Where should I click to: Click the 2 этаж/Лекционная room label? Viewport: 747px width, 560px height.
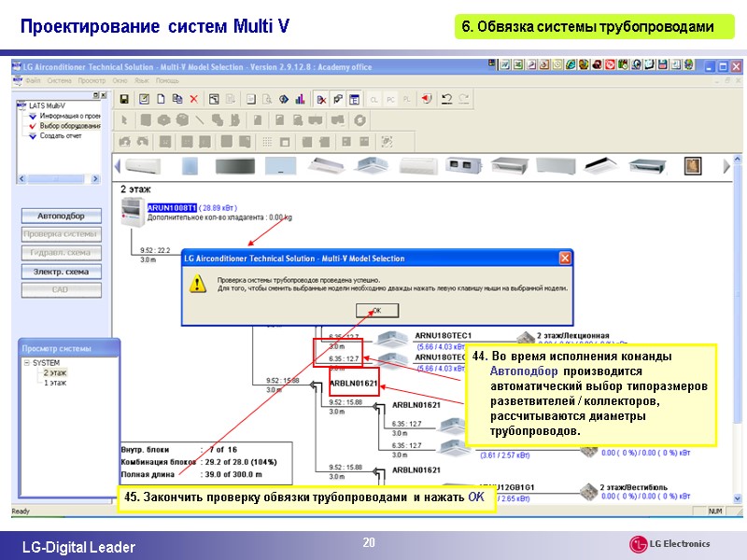pos(572,335)
